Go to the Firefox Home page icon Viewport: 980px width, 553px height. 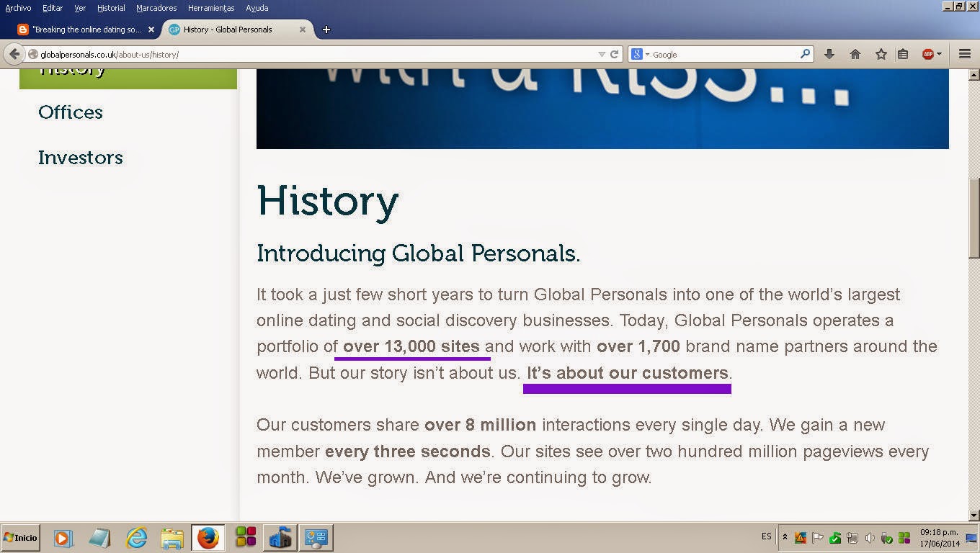(855, 54)
